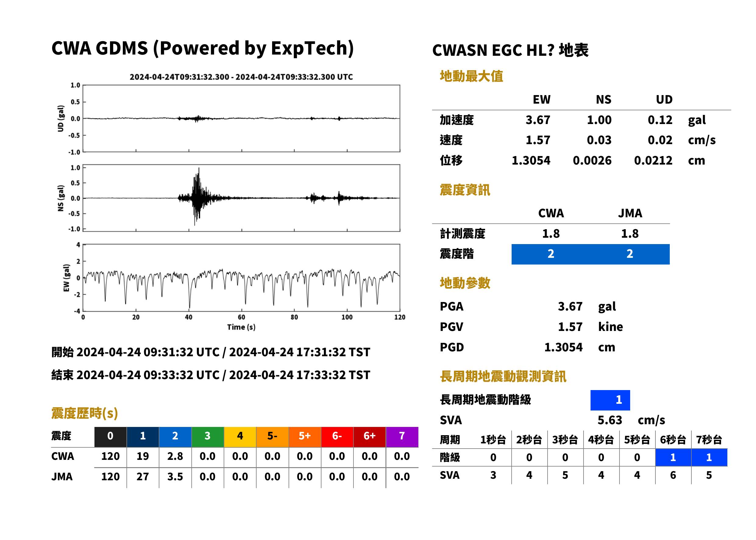Click the PGA value 3.67
The height and width of the screenshot is (540, 756).
point(570,306)
